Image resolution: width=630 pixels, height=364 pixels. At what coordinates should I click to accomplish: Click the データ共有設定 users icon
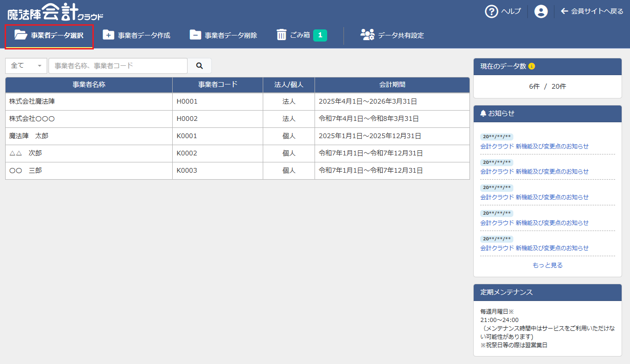pyautogui.click(x=367, y=35)
